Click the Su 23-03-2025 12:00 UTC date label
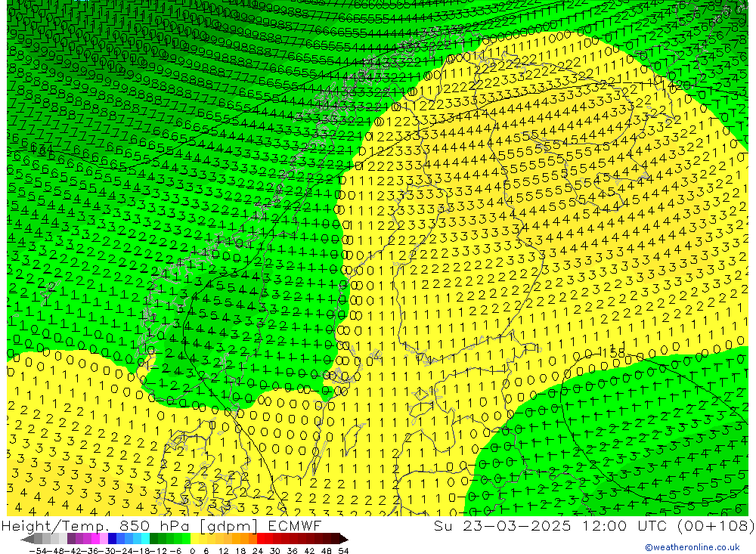 click(x=594, y=525)
